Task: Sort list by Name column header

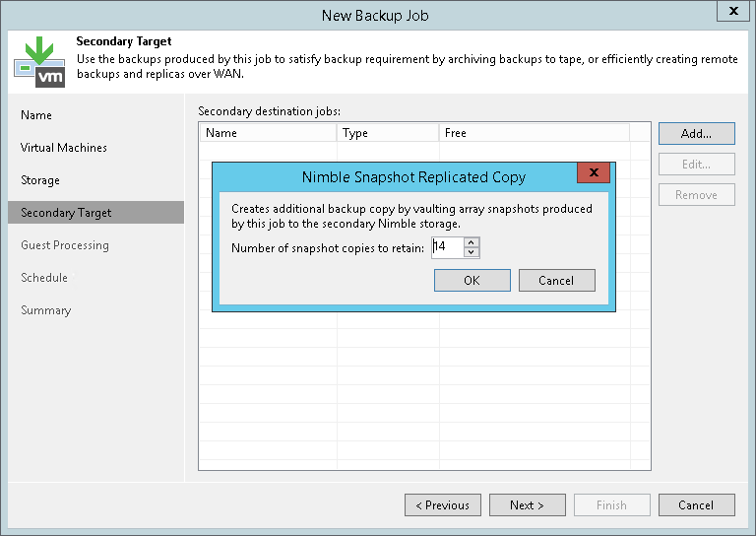Action: pos(268,133)
